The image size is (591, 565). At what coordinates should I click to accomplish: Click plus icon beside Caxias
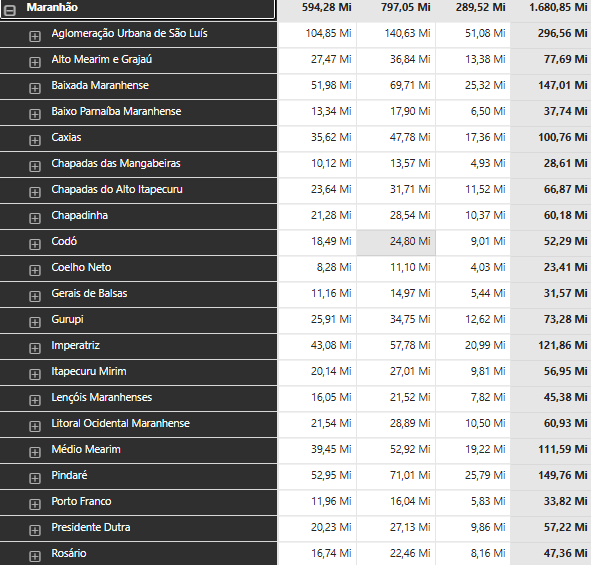tap(35, 140)
